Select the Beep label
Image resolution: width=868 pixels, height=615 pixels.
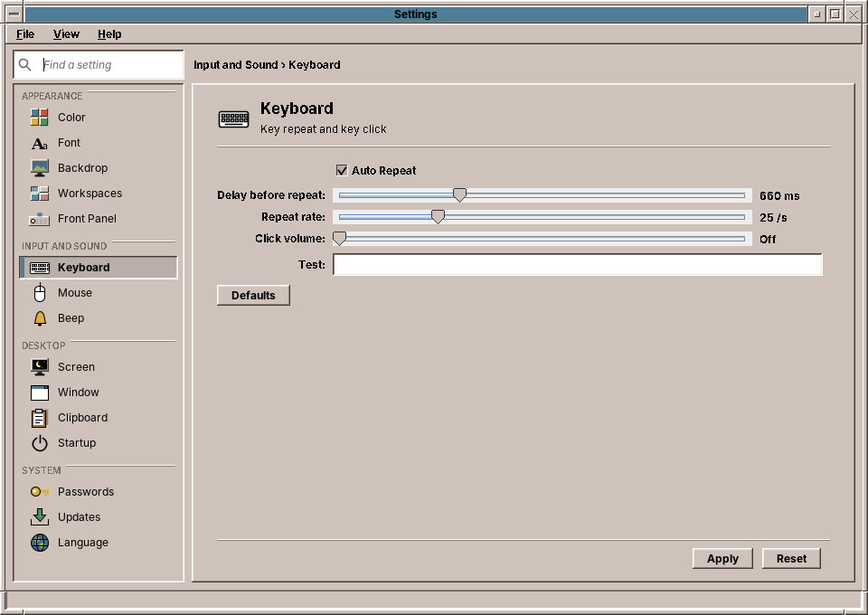tap(71, 318)
